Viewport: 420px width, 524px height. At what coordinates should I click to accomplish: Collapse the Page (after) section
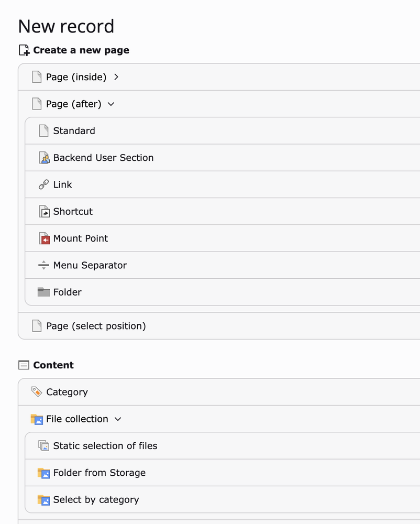coord(110,104)
